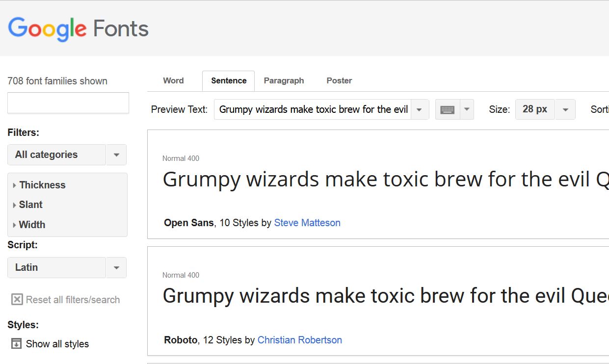Expand the Slant filter
This screenshot has height=364, width=609.
(28, 205)
